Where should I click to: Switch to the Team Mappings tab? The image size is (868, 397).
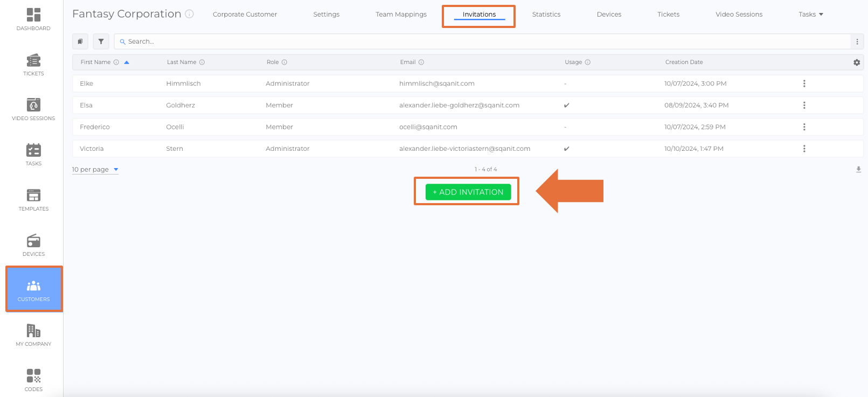pyautogui.click(x=401, y=15)
